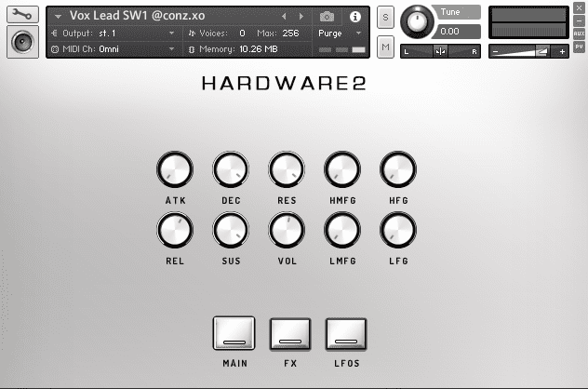This screenshot has width=588, height=389.
Task: Click the HFG knob
Action: [x=398, y=169]
